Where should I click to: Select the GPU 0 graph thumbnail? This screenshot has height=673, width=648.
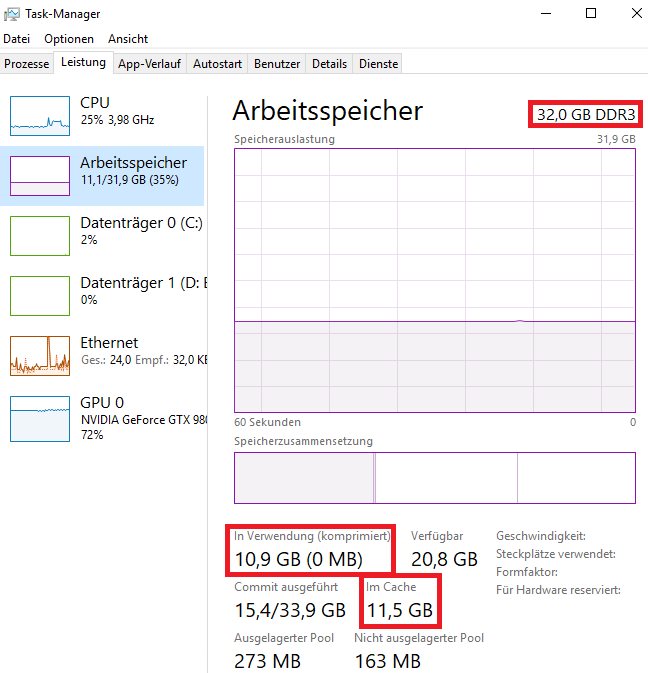[x=40, y=419]
